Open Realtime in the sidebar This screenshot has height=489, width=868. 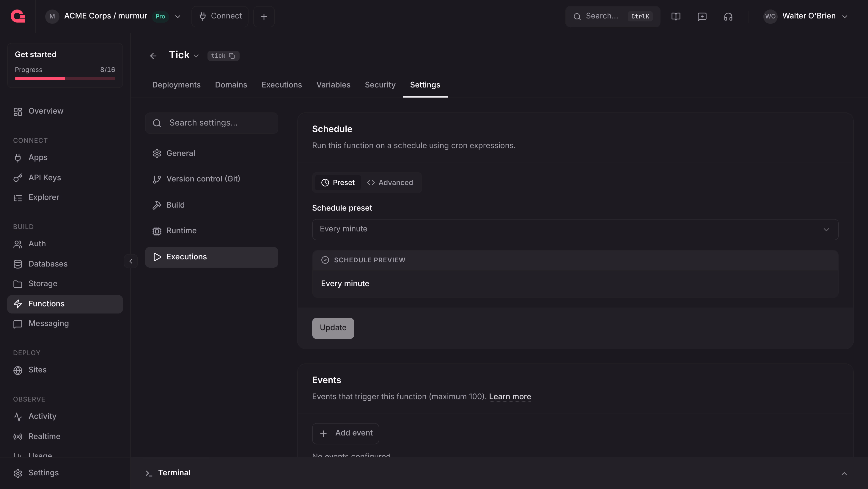click(65, 436)
